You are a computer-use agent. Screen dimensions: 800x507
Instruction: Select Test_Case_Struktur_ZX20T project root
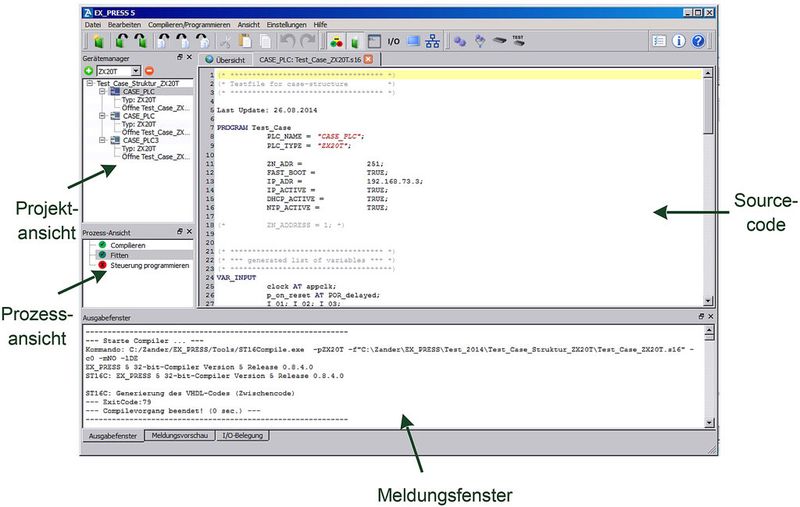137,83
